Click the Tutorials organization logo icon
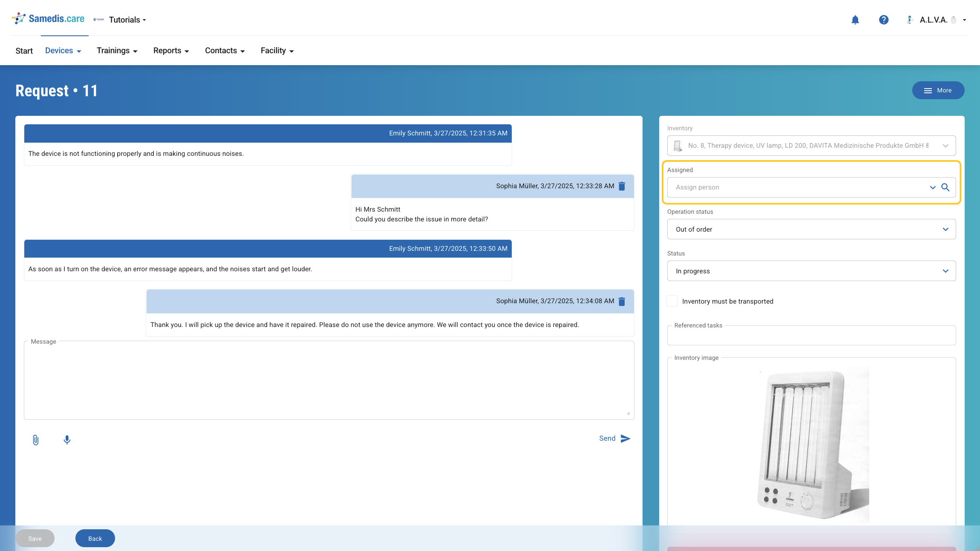 pyautogui.click(x=99, y=20)
